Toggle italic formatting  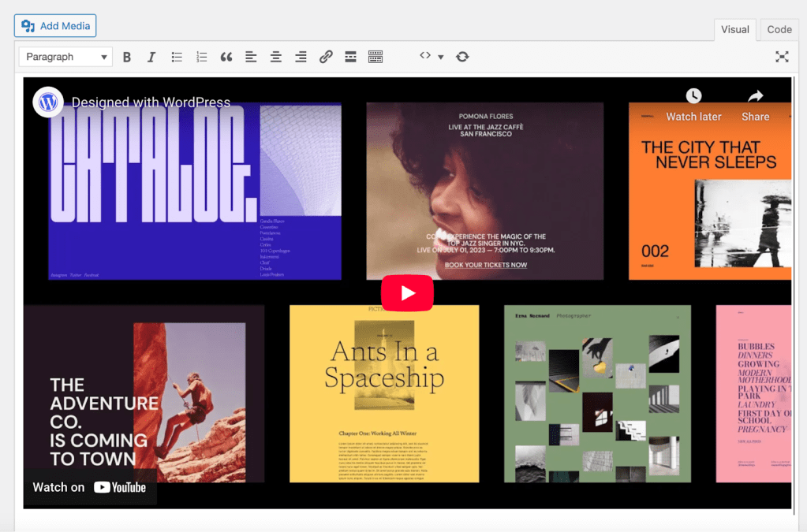tap(151, 56)
